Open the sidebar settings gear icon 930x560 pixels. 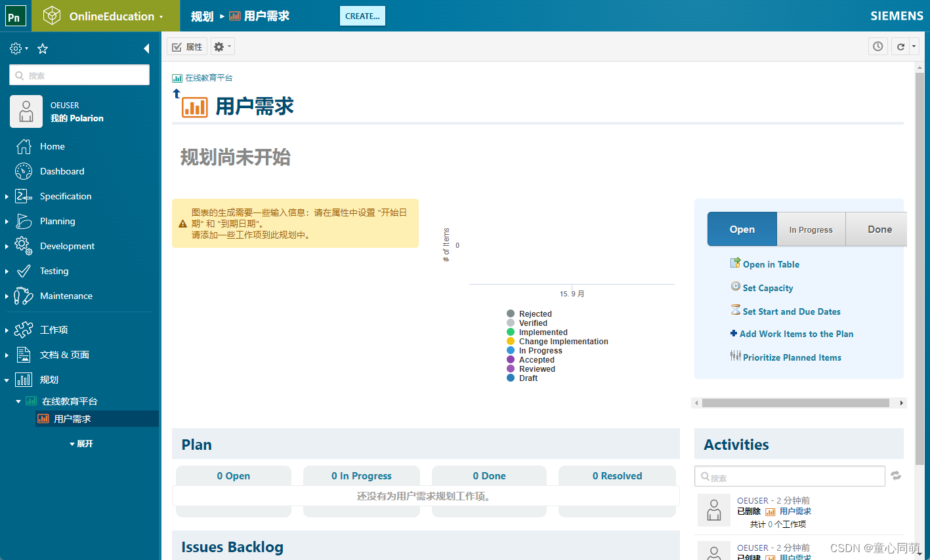point(14,48)
